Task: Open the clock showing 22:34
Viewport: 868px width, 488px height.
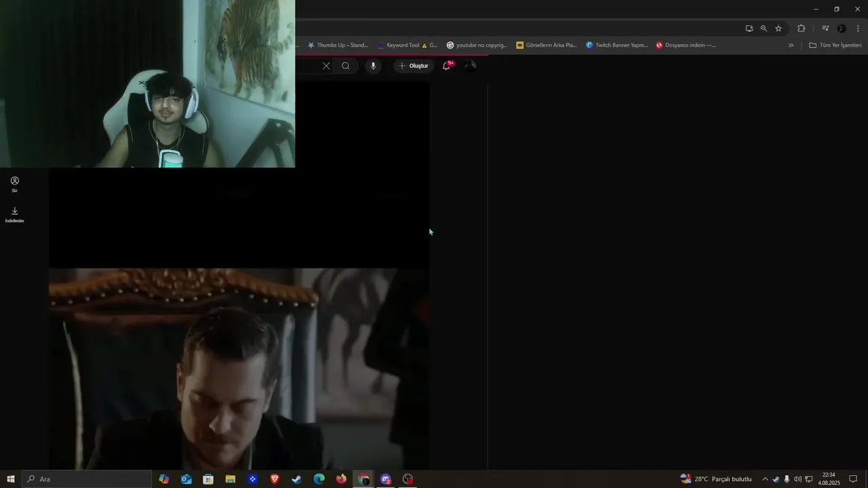Action: pyautogui.click(x=829, y=479)
